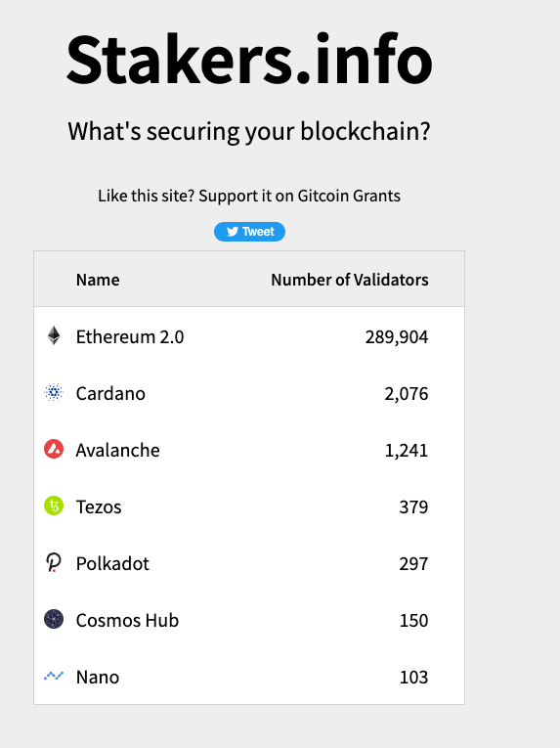
Task: Click the red Avalanche logo icon
Action: pos(54,450)
